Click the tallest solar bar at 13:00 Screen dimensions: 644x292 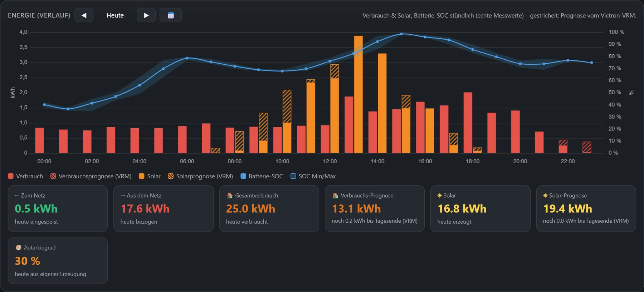coord(358,94)
